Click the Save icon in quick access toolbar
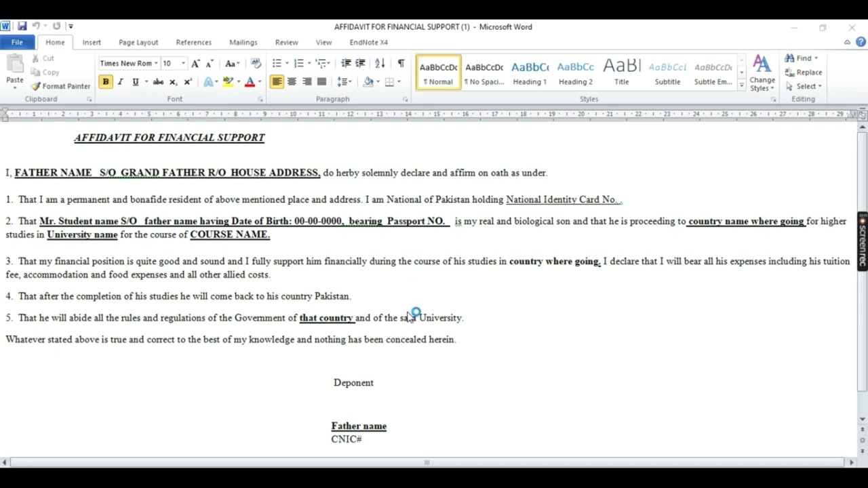Screen dimensions: 868x488 tap(22, 26)
